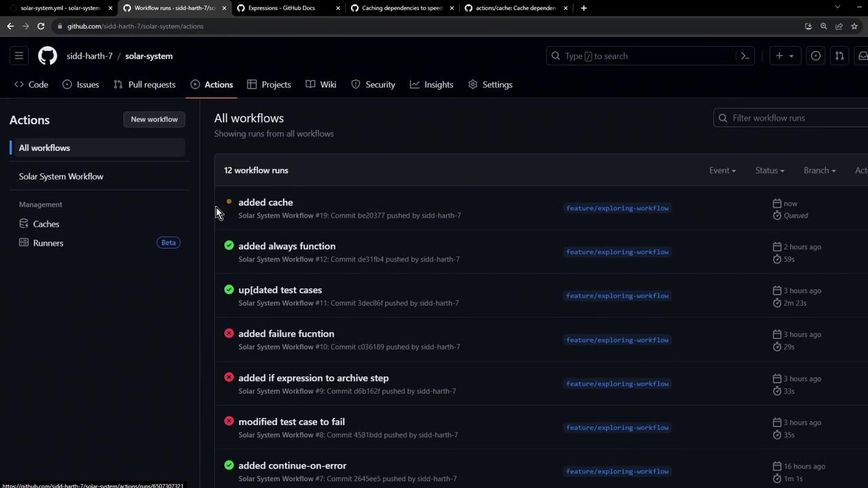Open repository Settings tab
Image resolution: width=868 pixels, height=488 pixels.
pos(490,85)
